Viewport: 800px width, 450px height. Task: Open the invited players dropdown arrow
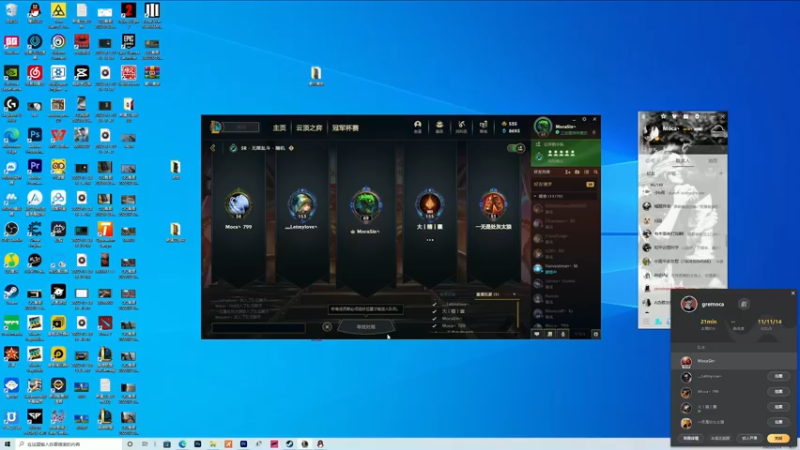[x=514, y=294]
